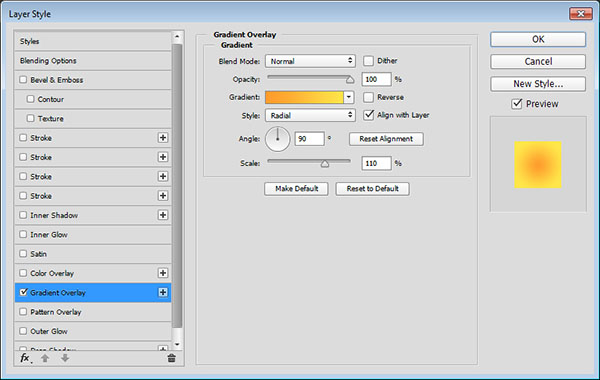Click the New Style... button
The image size is (600, 380).
click(x=538, y=84)
